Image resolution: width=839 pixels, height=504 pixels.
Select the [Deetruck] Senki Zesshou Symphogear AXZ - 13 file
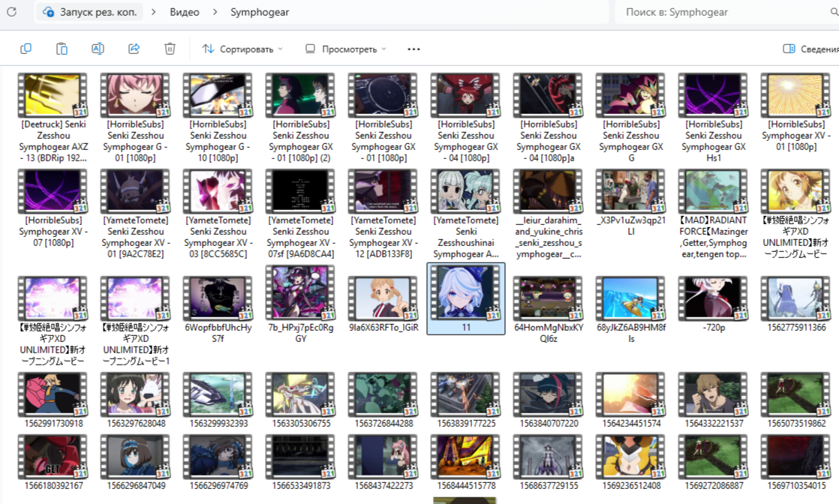pos(53,118)
